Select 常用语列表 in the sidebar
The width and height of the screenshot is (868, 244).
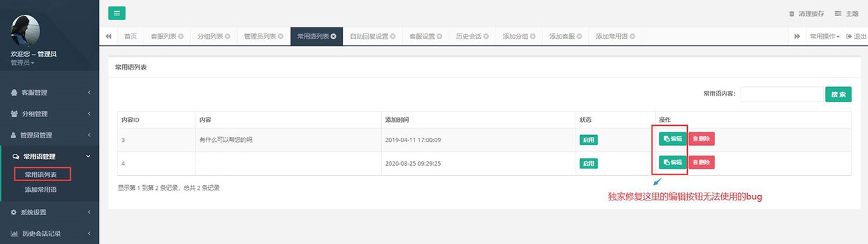pyautogui.click(x=41, y=174)
